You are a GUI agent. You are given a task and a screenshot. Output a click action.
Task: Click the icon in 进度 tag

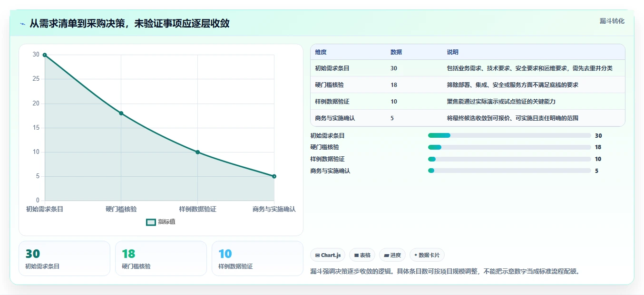pyautogui.click(x=386, y=256)
